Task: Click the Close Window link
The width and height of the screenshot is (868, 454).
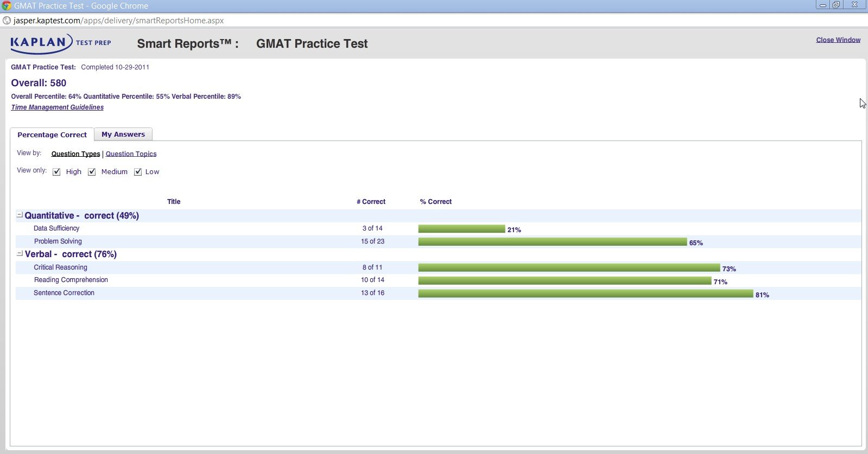Action: pyautogui.click(x=838, y=40)
